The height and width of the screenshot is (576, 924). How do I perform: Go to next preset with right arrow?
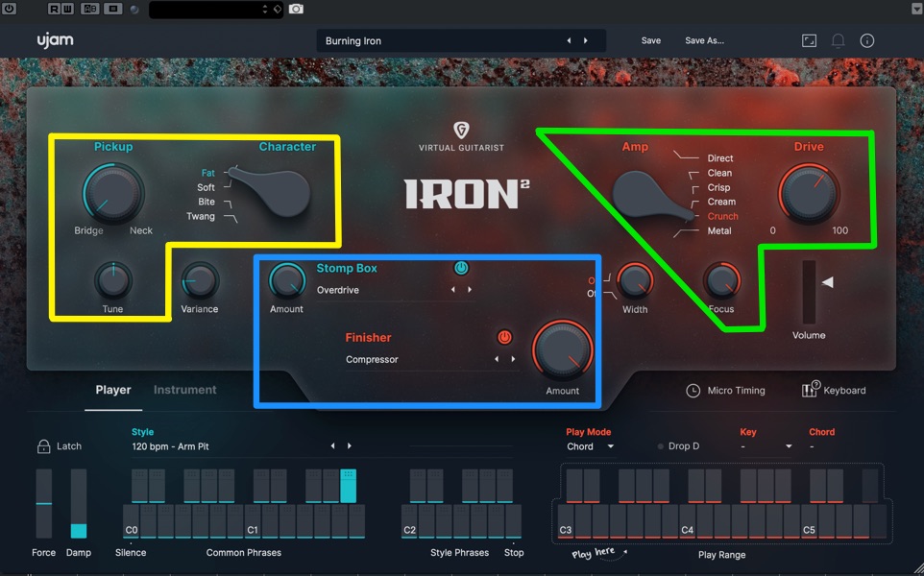tap(585, 40)
